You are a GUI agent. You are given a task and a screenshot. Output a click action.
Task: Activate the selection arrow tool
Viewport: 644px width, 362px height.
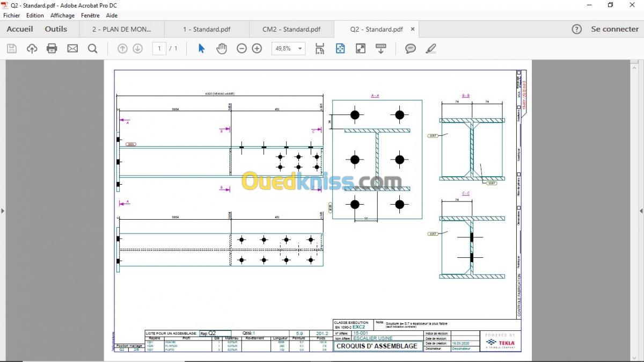[201, 49]
